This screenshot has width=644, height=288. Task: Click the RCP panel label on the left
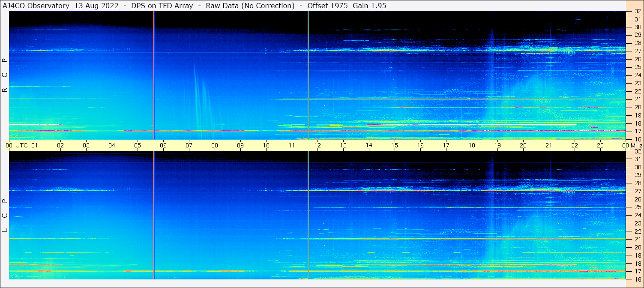5,75
